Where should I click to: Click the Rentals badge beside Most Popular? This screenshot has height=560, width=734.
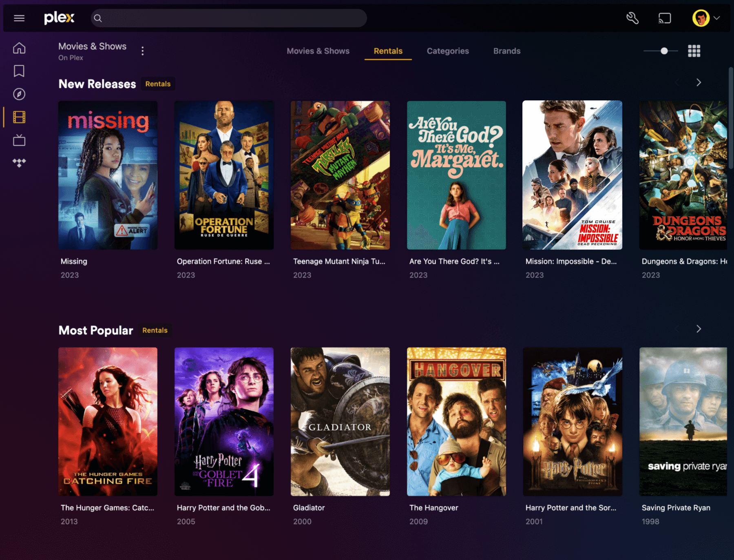click(x=155, y=330)
